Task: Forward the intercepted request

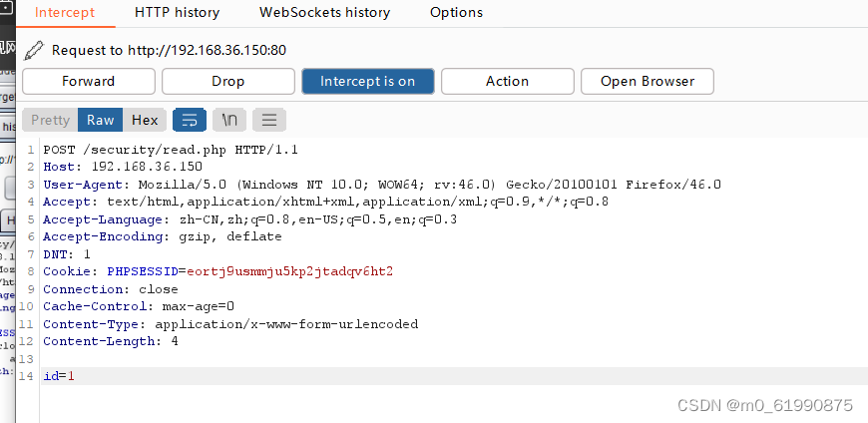Action: click(x=89, y=82)
